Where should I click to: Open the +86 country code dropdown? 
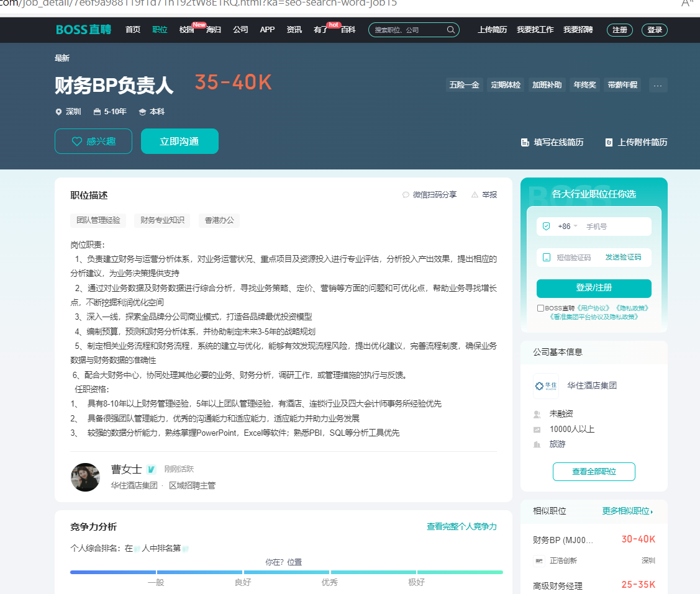tap(568, 227)
